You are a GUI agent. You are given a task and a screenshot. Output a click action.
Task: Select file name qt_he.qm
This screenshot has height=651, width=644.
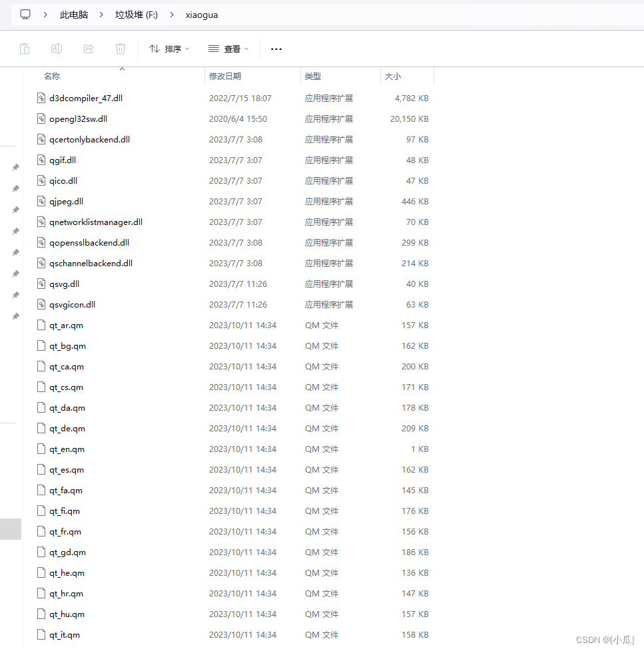67,573
